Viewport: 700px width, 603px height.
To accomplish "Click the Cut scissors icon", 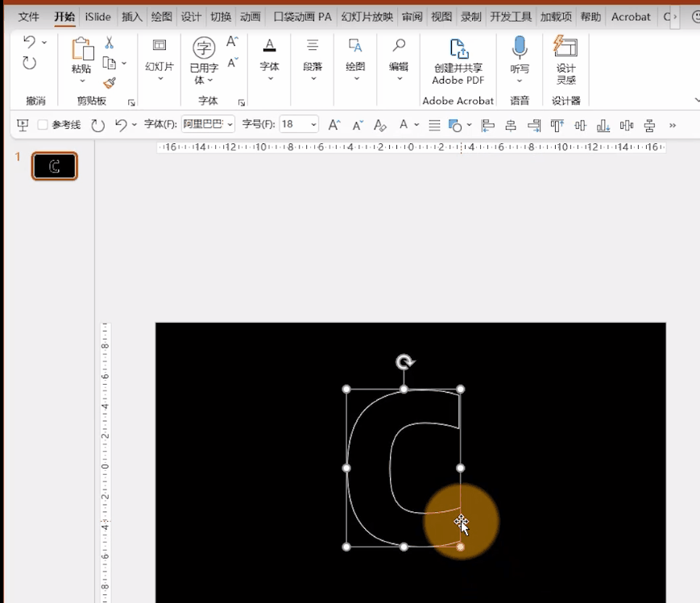I will pos(110,43).
